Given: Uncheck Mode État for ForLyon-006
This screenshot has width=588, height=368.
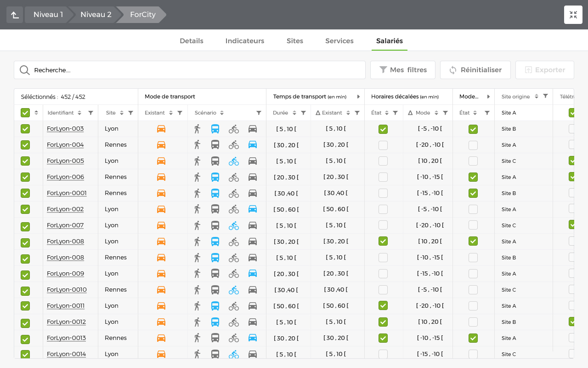Looking at the screenshot, I should [x=473, y=177].
